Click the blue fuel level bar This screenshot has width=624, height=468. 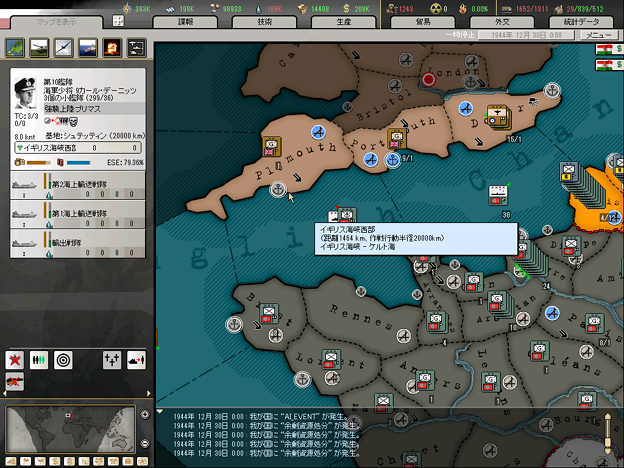click(x=78, y=162)
